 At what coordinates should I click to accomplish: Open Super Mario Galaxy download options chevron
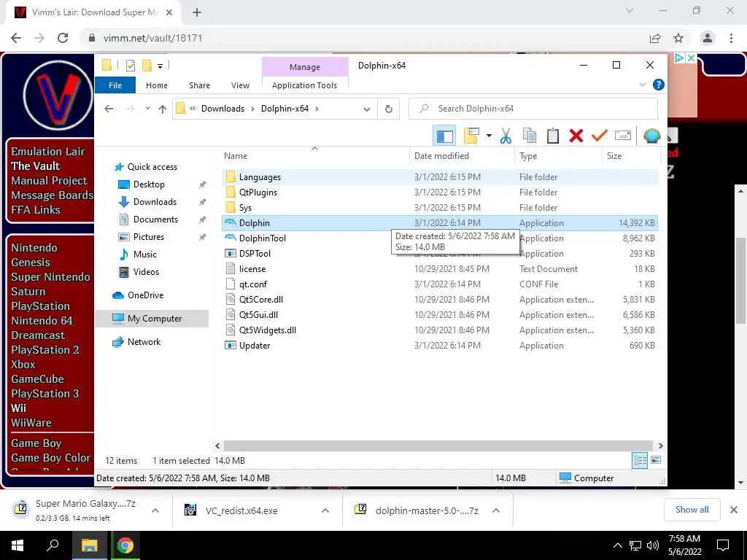[x=155, y=510]
